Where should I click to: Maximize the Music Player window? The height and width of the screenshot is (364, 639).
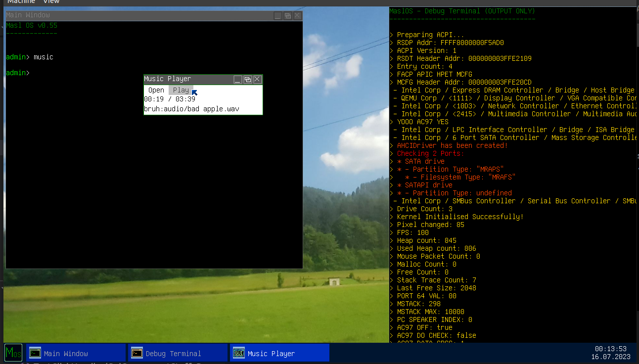tap(247, 79)
